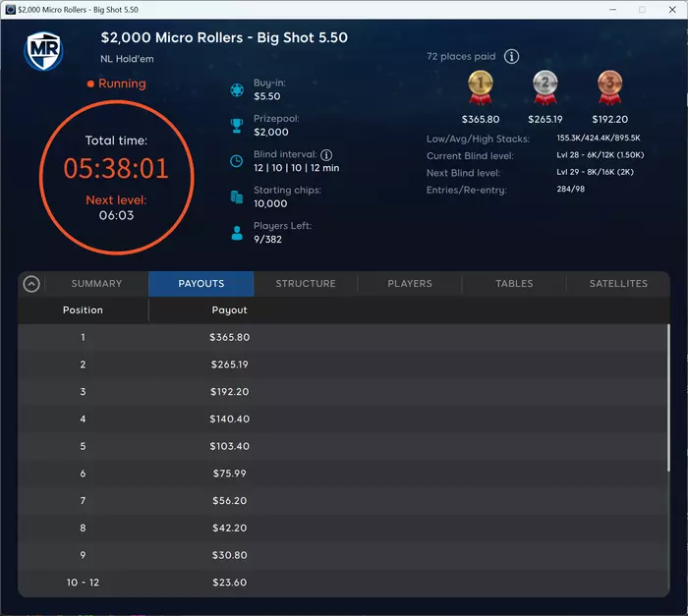Click the 284/98 entries value
The width and height of the screenshot is (688, 616).
[570, 189]
